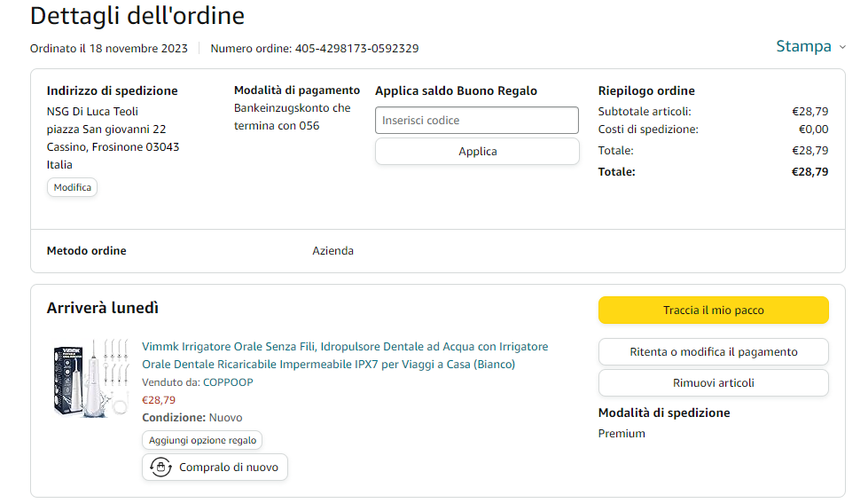Click the order number 405-4298173-0592329

click(356, 49)
